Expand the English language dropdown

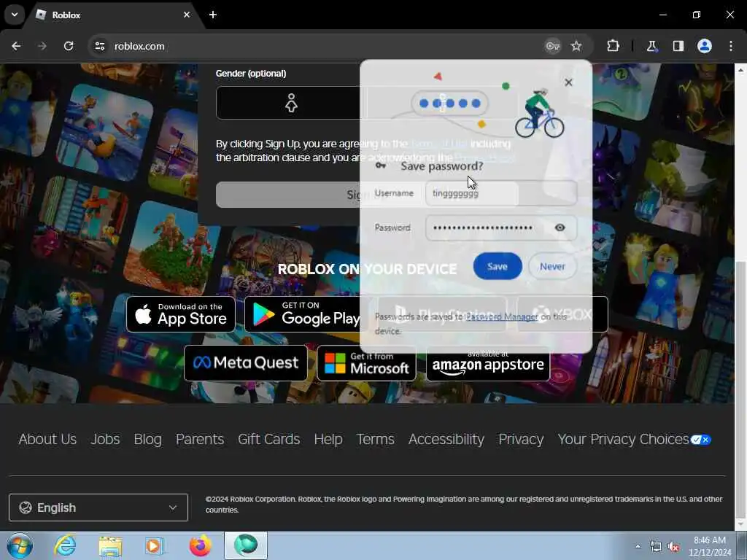coord(98,507)
